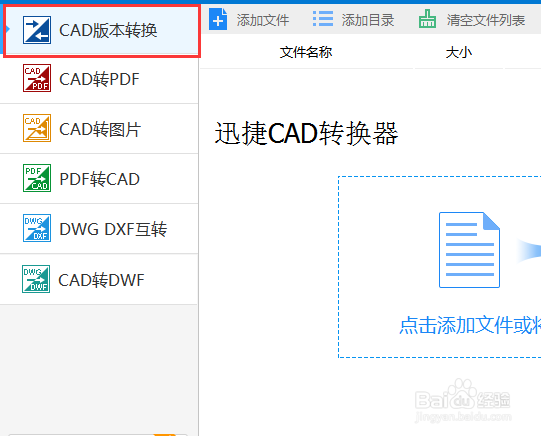The image size is (541, 436).
Task: Click the CAD转PDF red icon
Action: click(37, 78)
